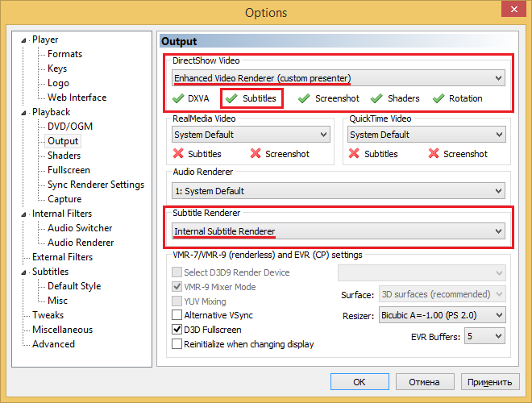Viewport: 532px width, 403px height.
Task: Open DirectShow Video renderer dropdown
Action: tap(339, 77)
